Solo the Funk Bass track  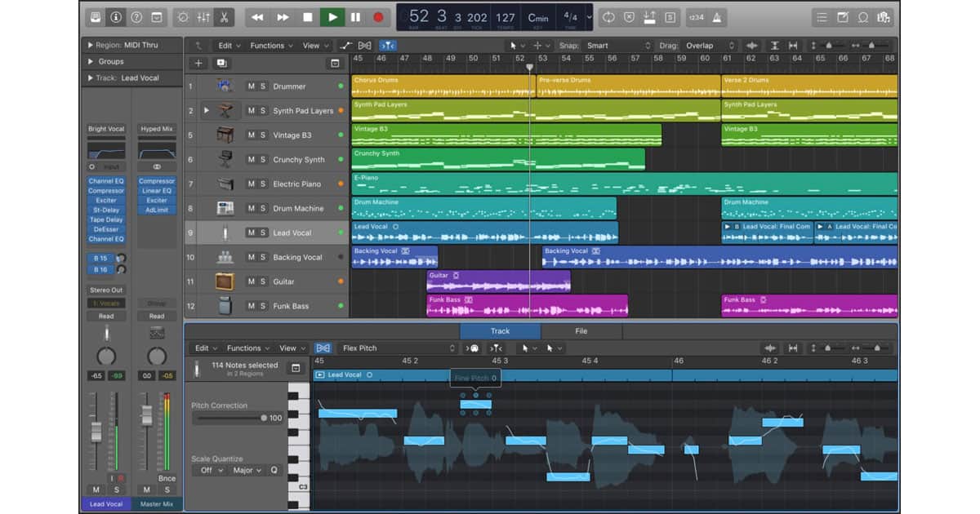(x=263, y=306)
